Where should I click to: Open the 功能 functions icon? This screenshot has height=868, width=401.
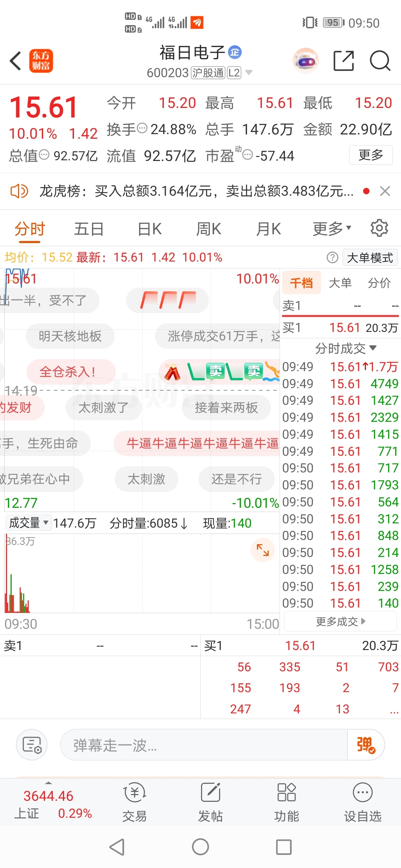pos(287,802)
